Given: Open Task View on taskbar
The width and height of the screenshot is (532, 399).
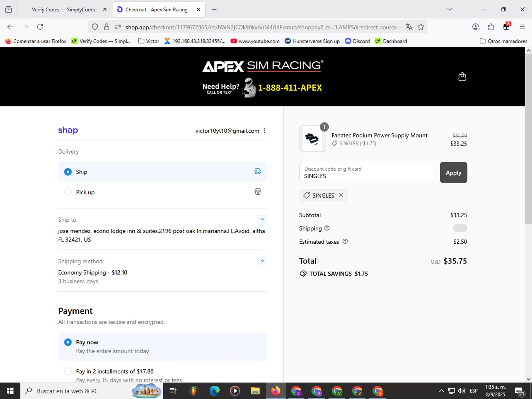Looking at the screenshot, I should [173, 391].
